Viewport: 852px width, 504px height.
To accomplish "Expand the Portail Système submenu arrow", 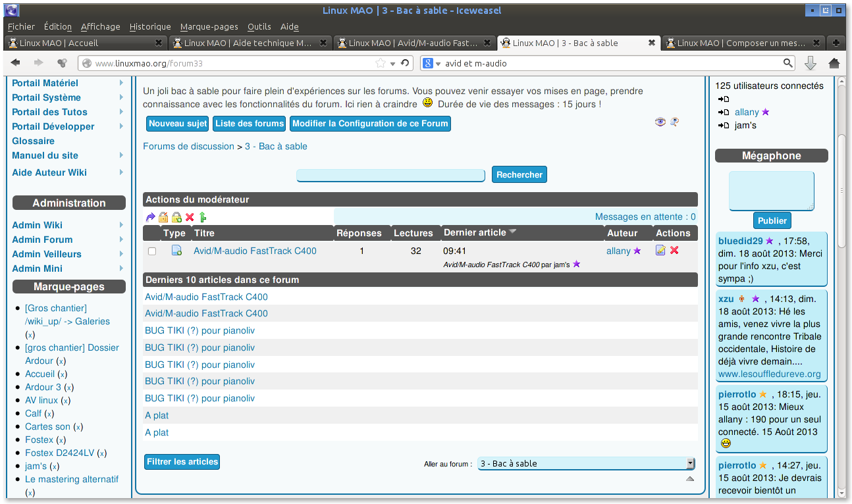I will 121,97.
